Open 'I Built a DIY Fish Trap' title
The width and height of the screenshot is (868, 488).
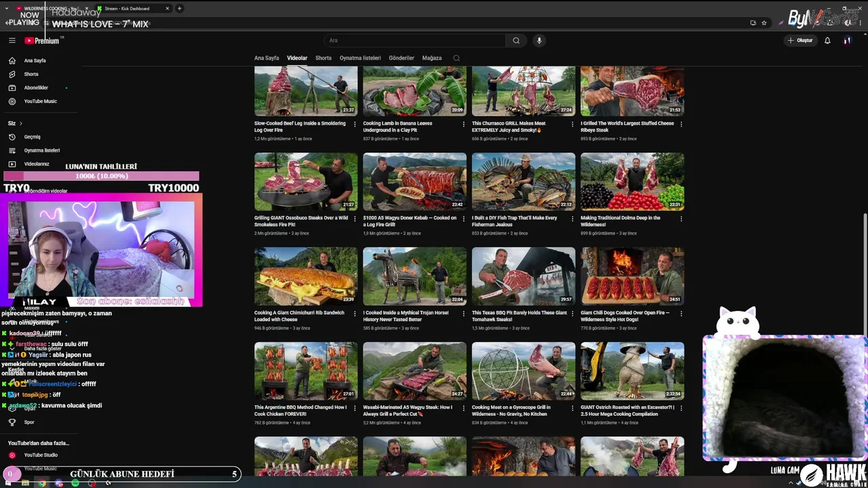click(515, 221)
